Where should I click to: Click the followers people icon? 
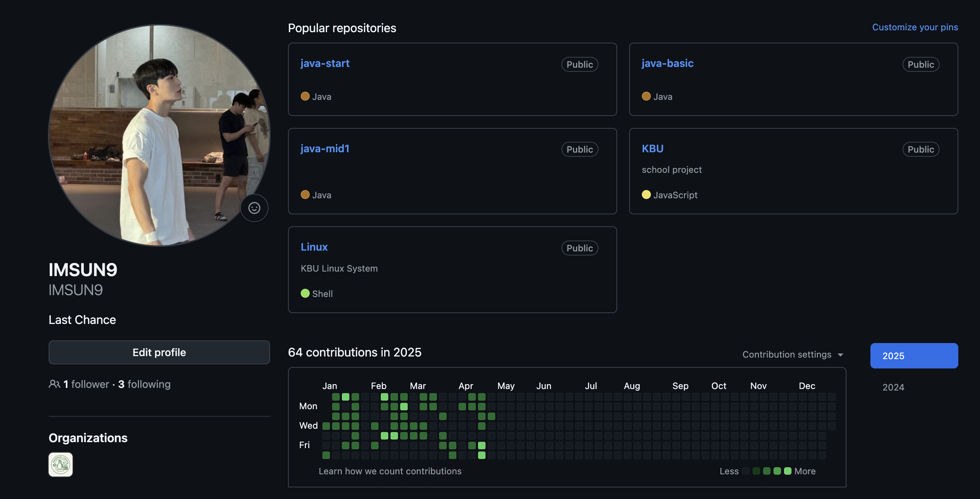54,384
